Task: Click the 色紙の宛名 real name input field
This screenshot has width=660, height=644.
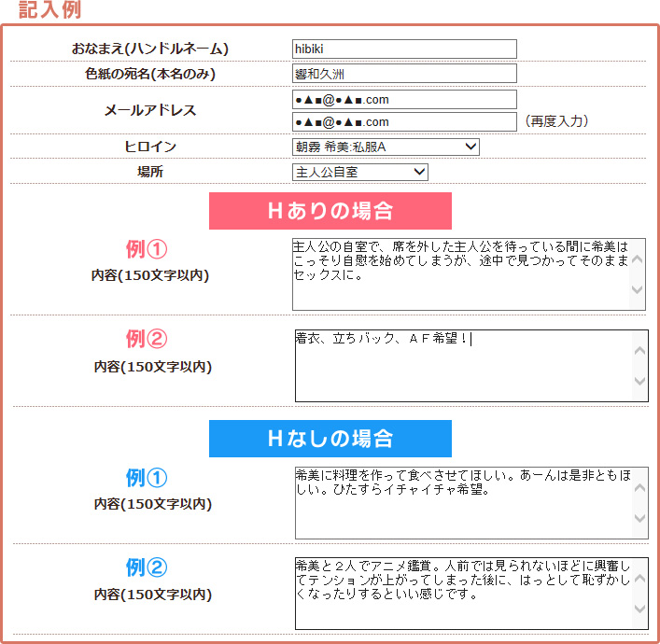Action: (403, 74)
